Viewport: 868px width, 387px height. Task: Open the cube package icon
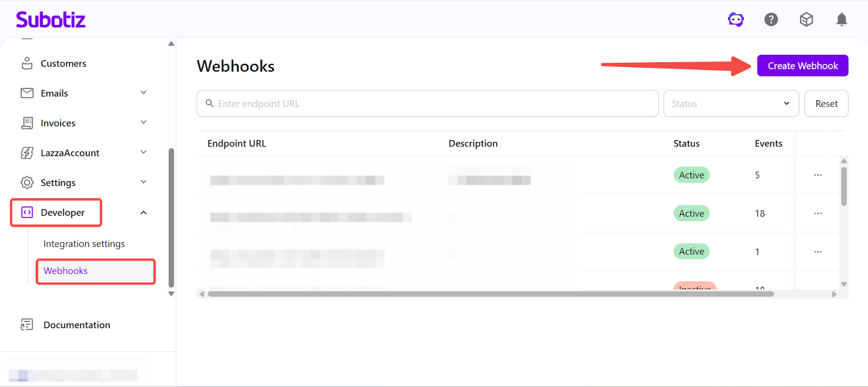(806, 20)
